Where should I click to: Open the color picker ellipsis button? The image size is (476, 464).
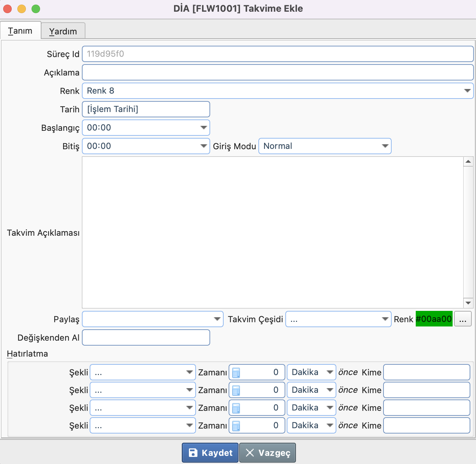[x=463, y=319]
